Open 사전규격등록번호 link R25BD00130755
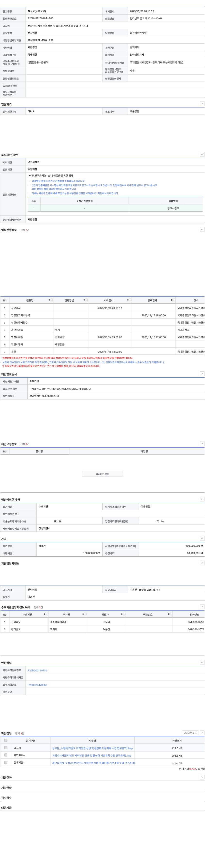205x868 pixels. pos(37,670)
